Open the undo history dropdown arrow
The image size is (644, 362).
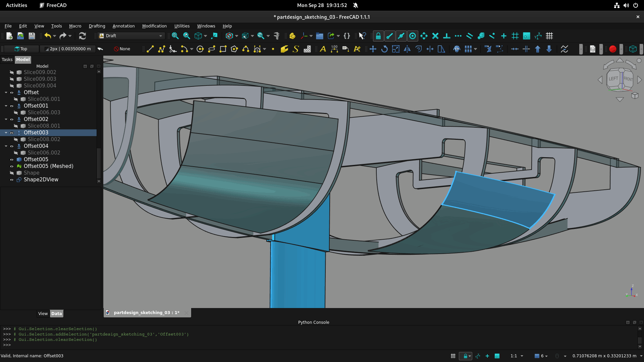pos(54,36)
